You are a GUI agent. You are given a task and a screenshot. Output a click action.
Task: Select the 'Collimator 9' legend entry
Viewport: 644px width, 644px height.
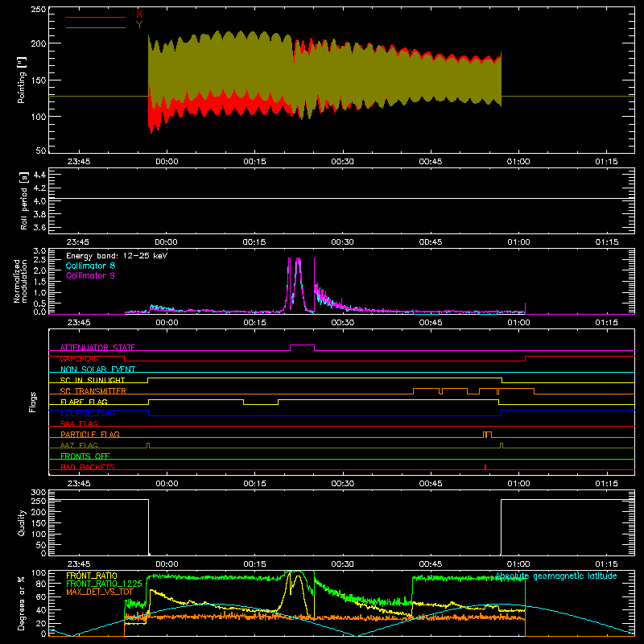(90, 275)
